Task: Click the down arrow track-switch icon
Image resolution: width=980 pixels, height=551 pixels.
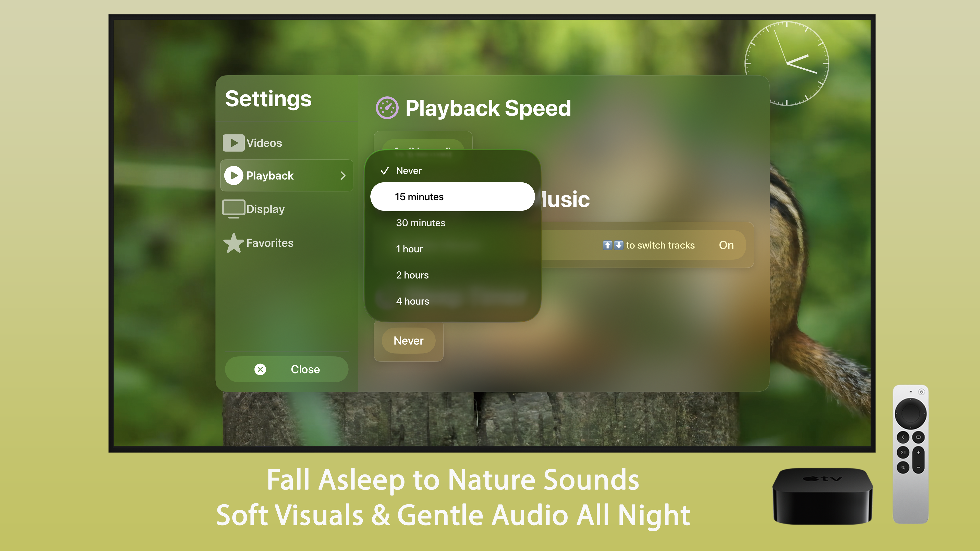Action: 619,245
